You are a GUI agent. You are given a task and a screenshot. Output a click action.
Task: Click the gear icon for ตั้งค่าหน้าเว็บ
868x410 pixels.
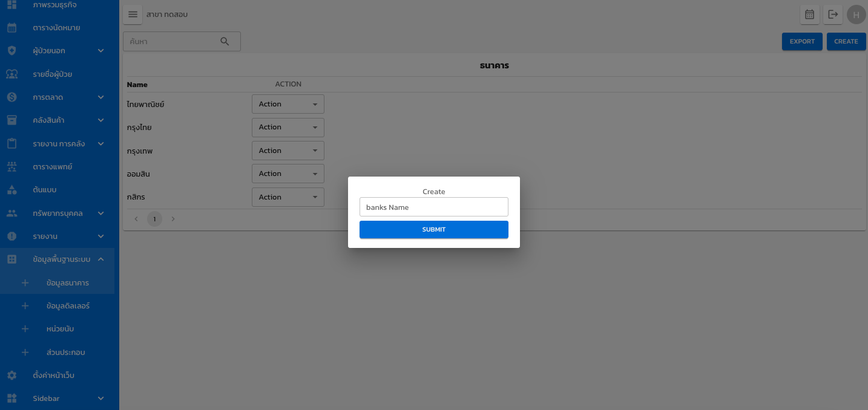(12, 376)
